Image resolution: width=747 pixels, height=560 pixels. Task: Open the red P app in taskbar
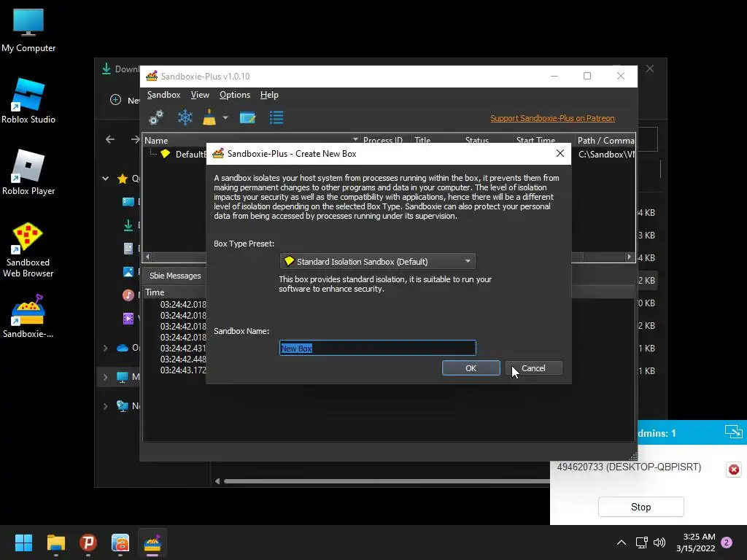click(88, 542)
